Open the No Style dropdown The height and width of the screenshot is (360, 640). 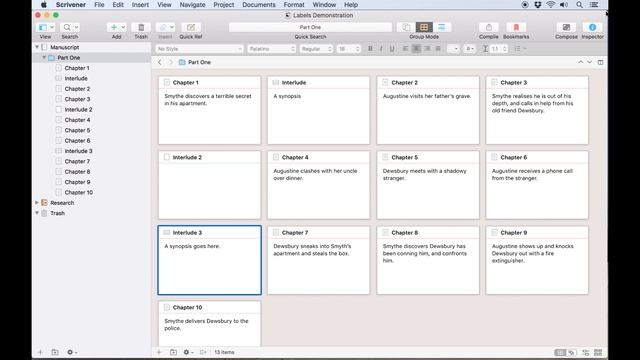[199, 49]
